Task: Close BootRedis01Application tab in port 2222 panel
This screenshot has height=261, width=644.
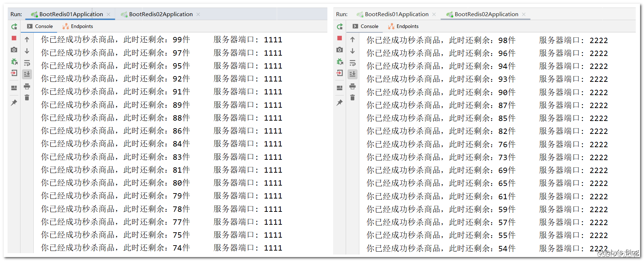Action: 434,14
